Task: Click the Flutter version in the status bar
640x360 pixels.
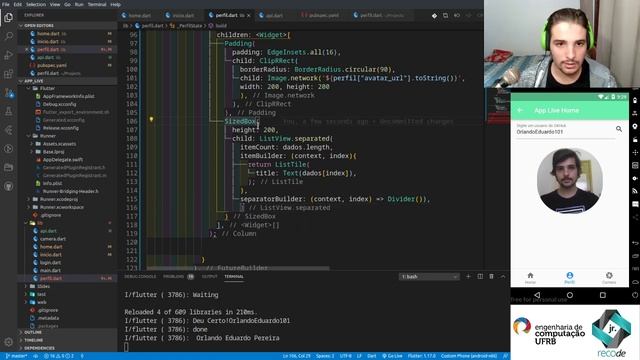Action: pyautogui.click(x=421, y=356)
